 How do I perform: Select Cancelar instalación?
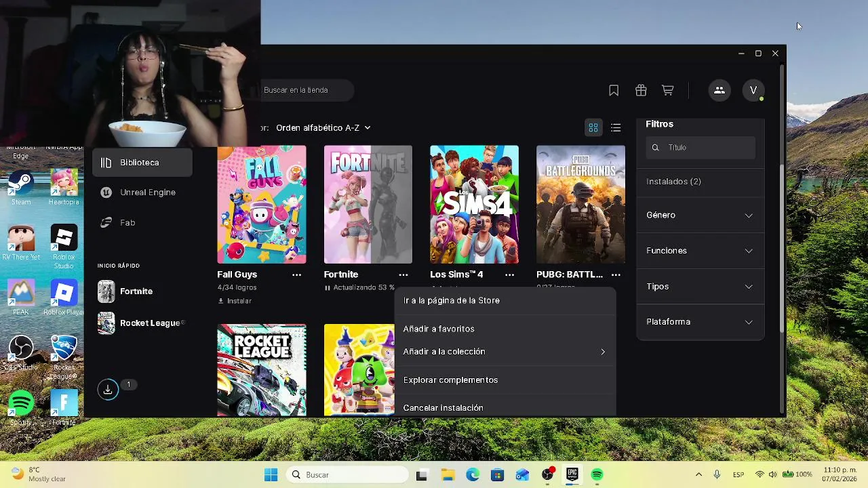coord(505,407)
